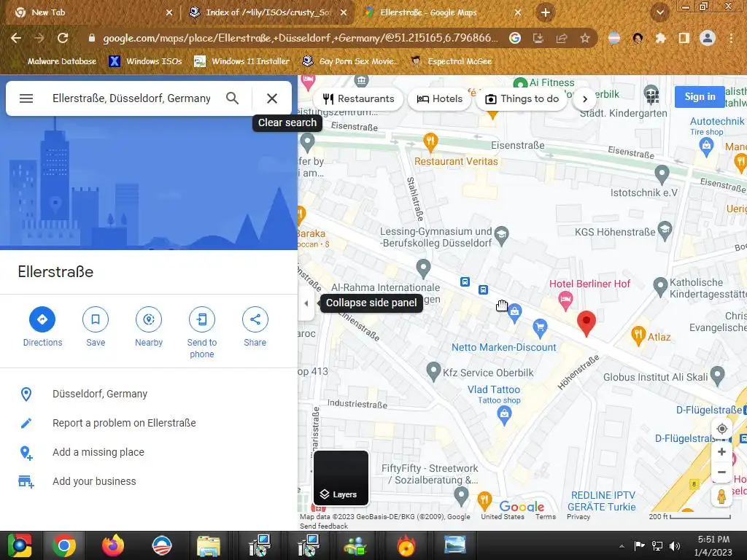747x560 pixels.
Task: Click Report a problem on Ellerstraße
Action: tap(149, 423)
